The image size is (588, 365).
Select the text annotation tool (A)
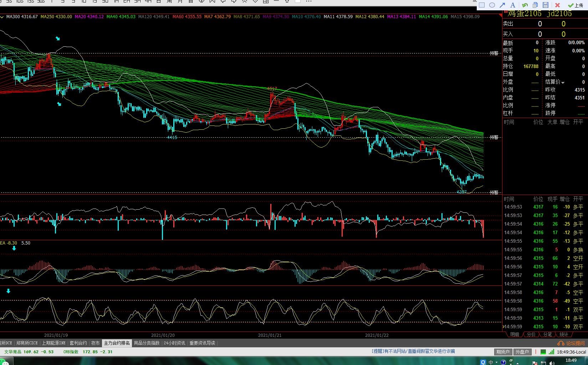[x=513, y=5]
